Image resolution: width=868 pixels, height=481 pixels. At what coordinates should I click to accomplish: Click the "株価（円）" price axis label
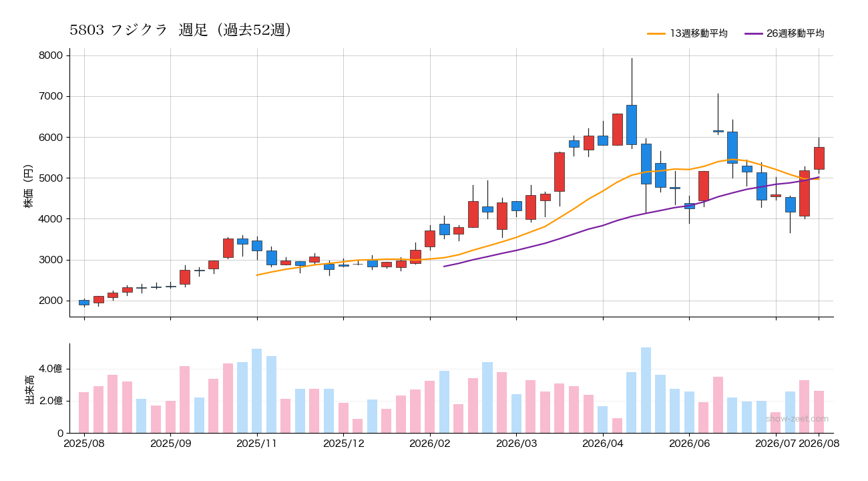point(29,186)
